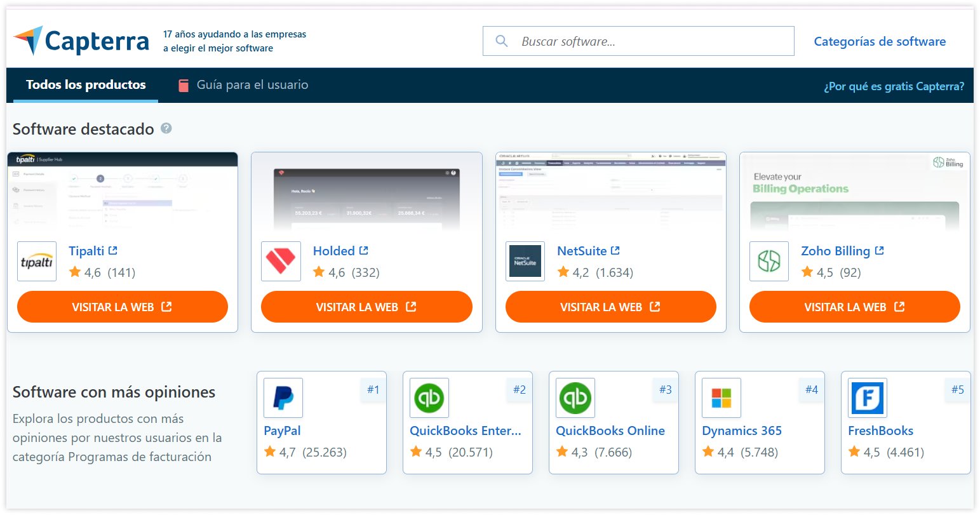980x515 pixels.
Task: Click the QuickBooks Enterprise logo icon
Action: click(x=429, y=398)
